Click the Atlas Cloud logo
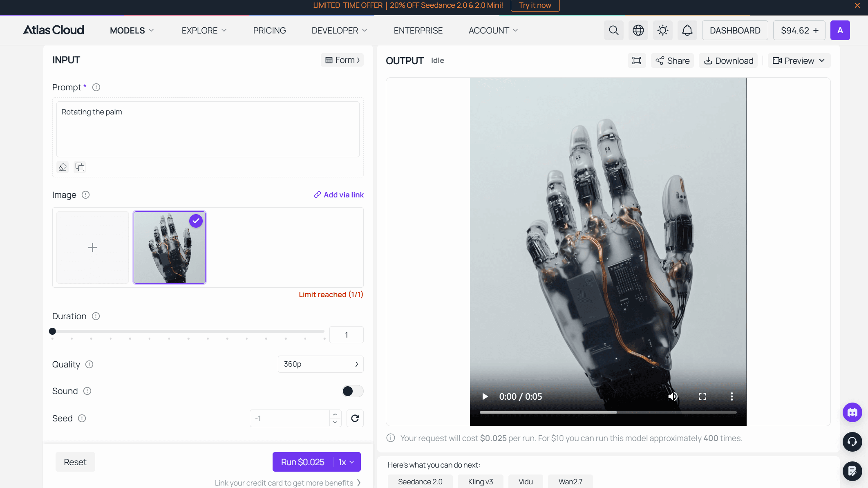 54,30
